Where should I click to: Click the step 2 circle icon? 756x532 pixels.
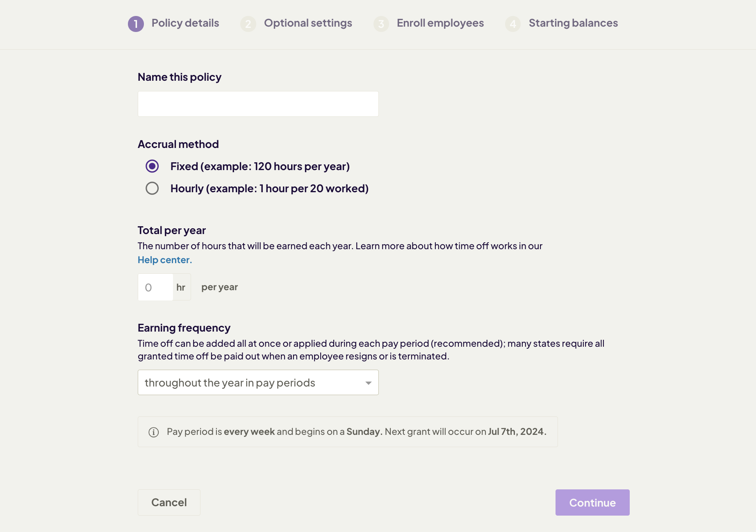(248, 24)
